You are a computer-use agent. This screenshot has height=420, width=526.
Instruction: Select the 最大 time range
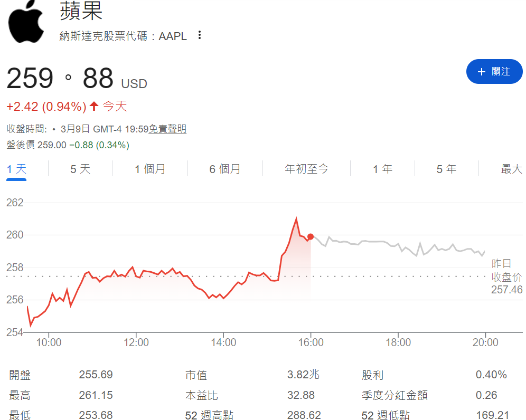[x=511, y=169]
